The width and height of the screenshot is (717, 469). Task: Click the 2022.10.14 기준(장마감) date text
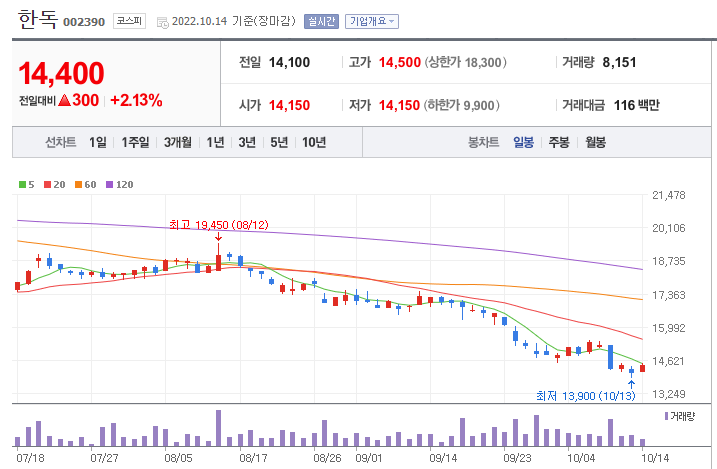(x=234, y=21)
